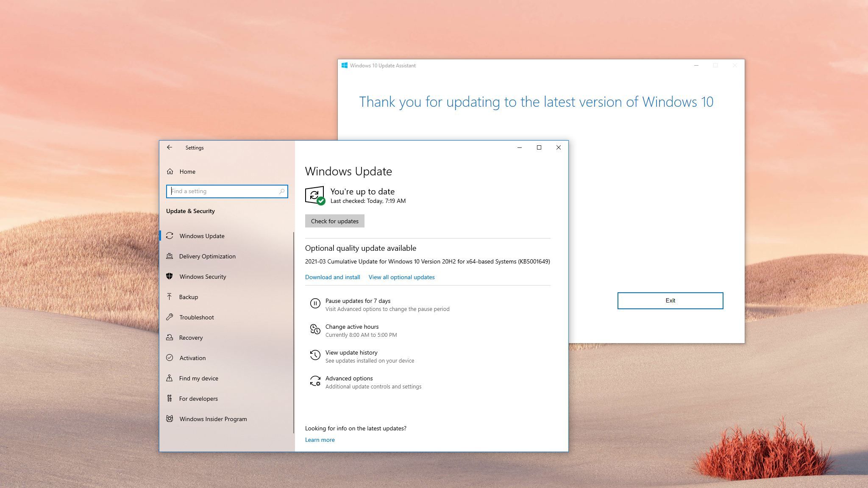Click the search magnifier in Find a setting
Screen dimensions: 868x488
pyautogui.click(x=282, y=191)
